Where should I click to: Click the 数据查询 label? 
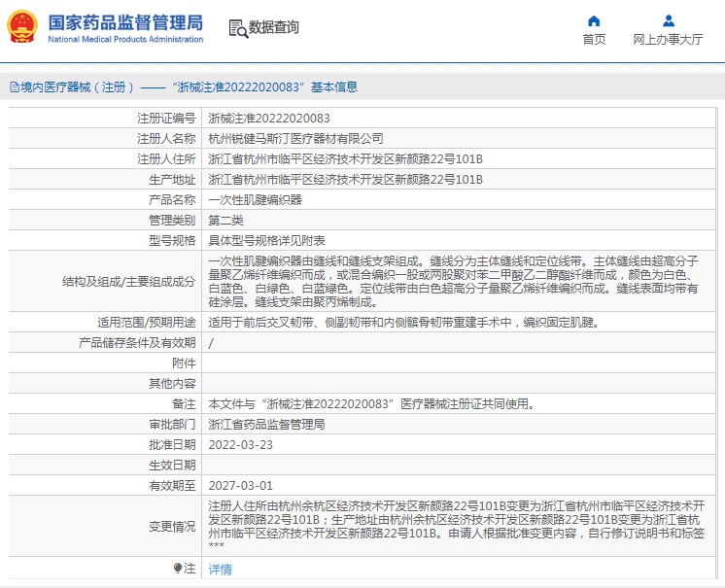pos(274,27)
